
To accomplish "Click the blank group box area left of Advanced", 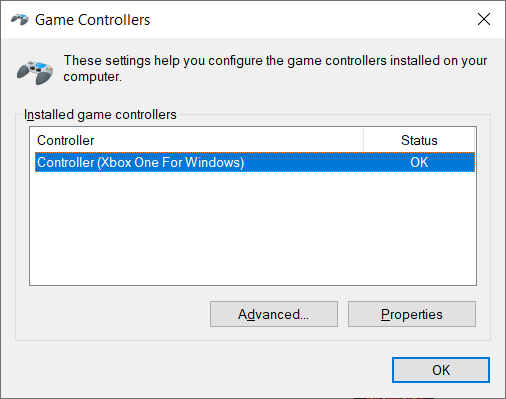I will pos(113,314).
